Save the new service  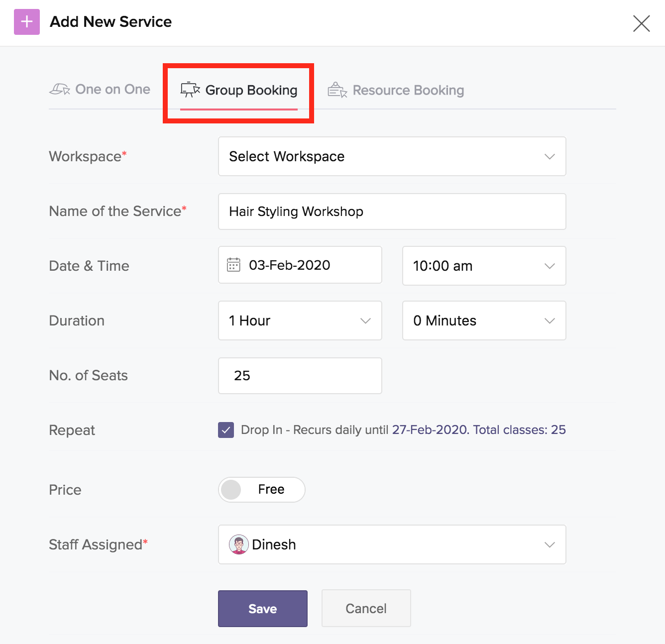point(263,609)
